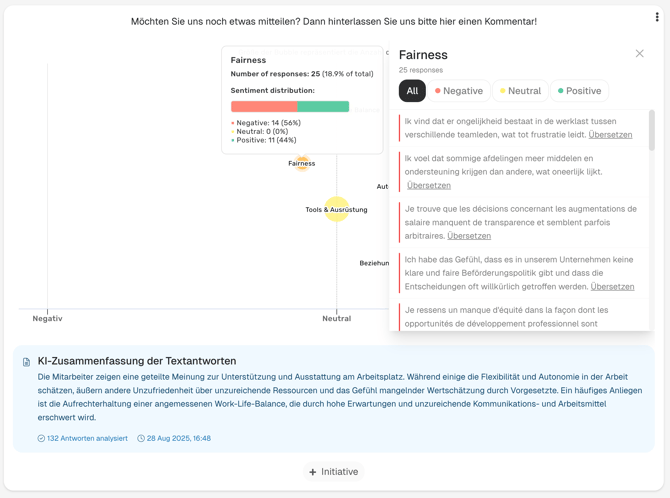Click the Neutral axis label

(336, 319)
